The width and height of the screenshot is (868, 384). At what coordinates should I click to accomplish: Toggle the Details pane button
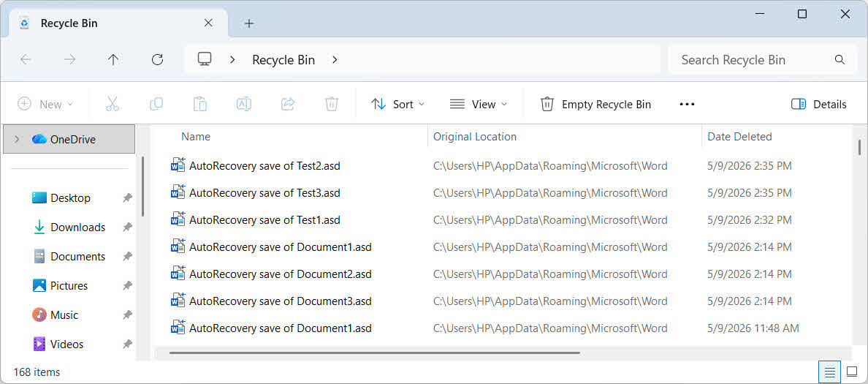(x=819, y=104)
